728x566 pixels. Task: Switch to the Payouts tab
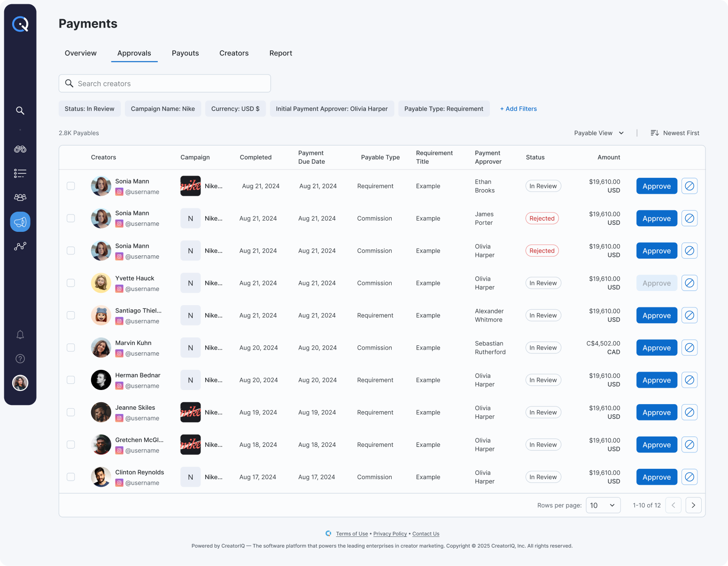click(x=185, y=53)
